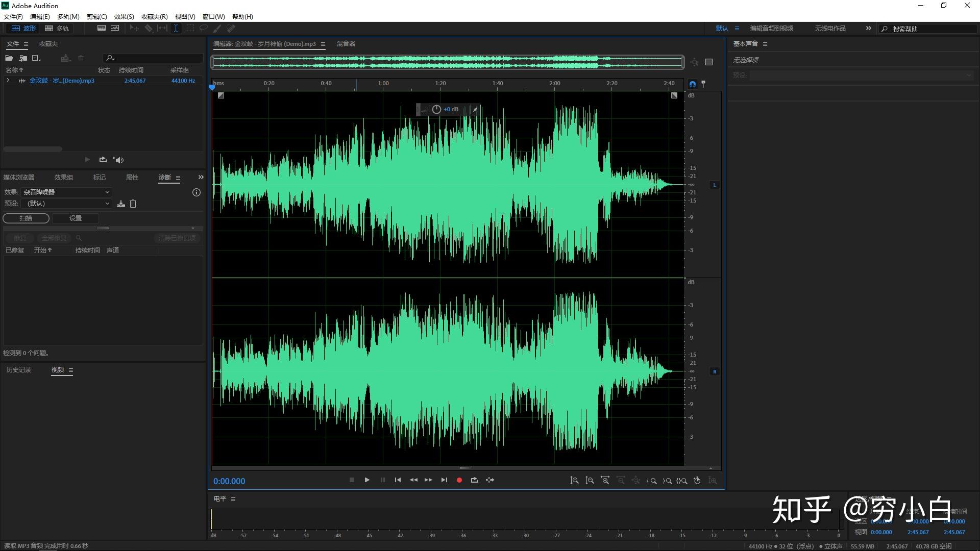This screenshot has height=551, width=980.
Task: Toggle loop playback in transport bar
Action: point(474,480)
